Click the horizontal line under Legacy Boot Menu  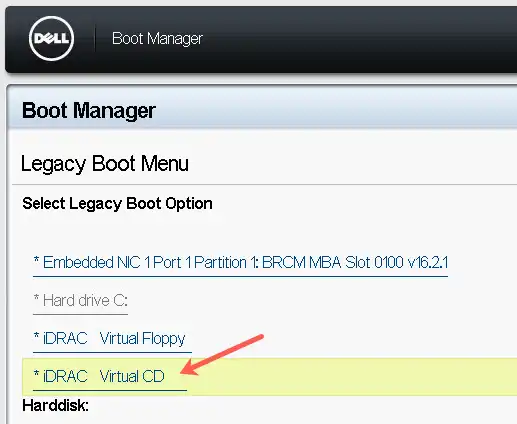tap(264, 184)
